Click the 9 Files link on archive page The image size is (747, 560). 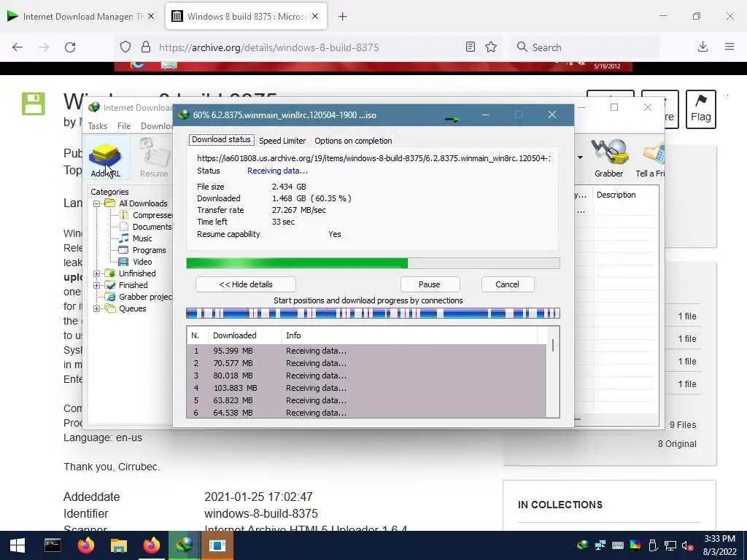point(683,425)
